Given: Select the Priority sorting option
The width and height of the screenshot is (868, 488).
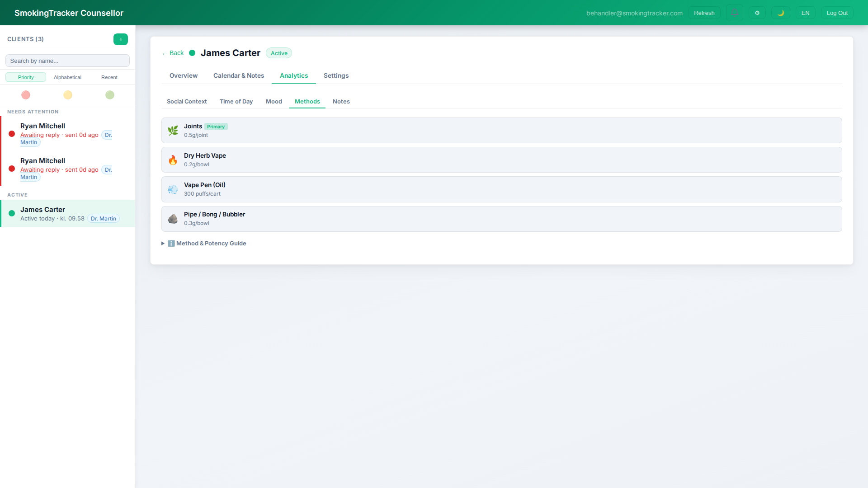Looking at the screenshot, I should point(26,77).
